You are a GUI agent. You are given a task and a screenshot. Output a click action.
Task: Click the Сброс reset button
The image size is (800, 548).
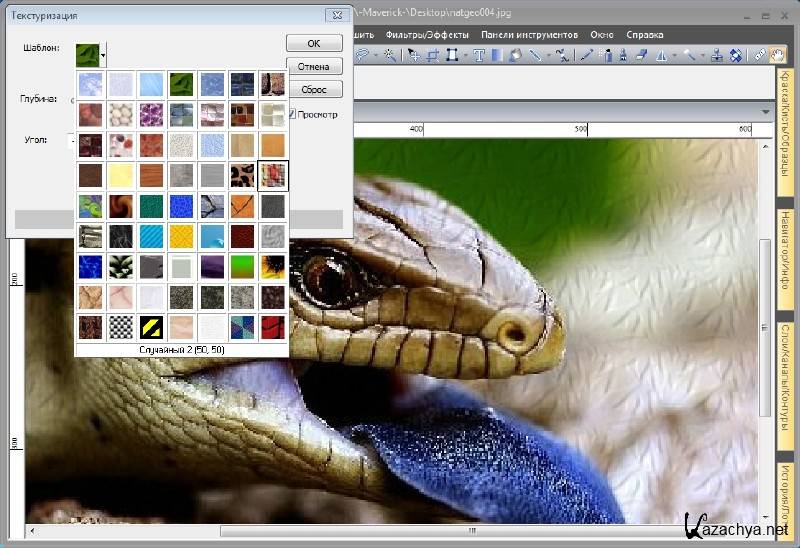(x=314, y=90)
